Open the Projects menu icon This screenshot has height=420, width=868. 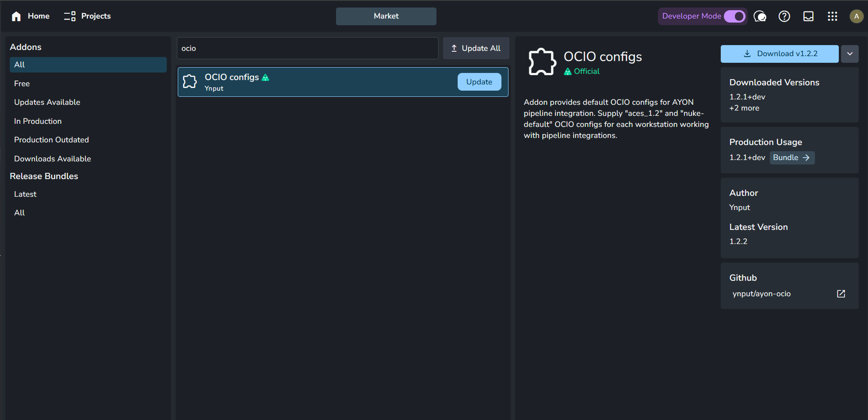click(69, 16)
